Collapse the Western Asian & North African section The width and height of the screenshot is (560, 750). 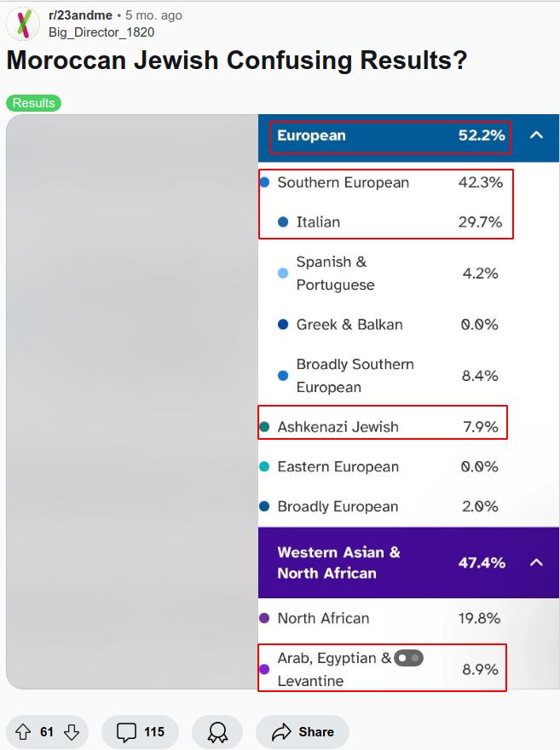tap(536, 562)
